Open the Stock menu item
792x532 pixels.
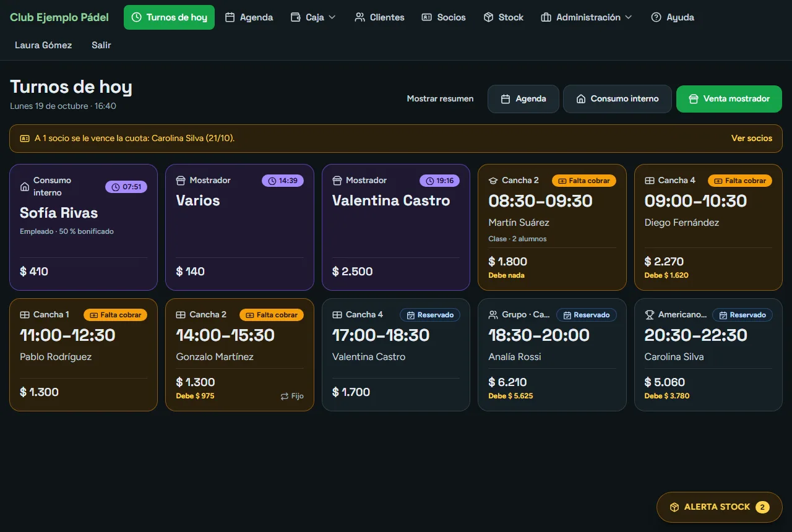tap(504, 17)
